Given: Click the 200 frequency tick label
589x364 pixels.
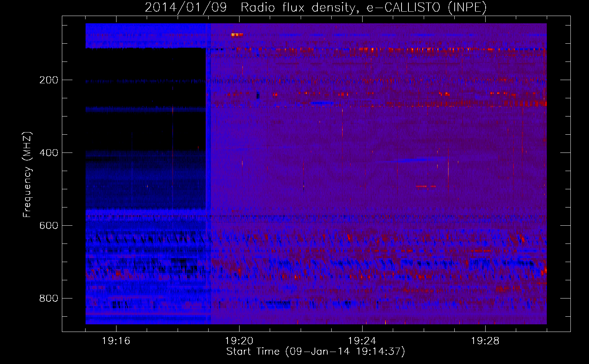Looking at the screenshot, I should [x=49, y=80].
